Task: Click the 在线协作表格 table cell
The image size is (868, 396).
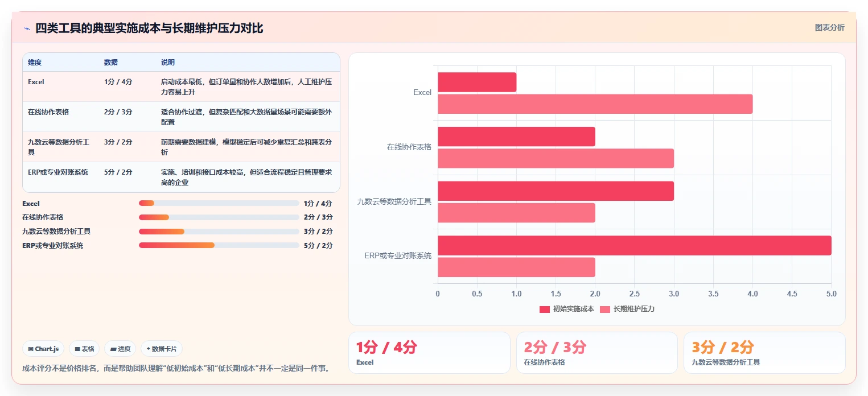Action: (x=48, y=112)
